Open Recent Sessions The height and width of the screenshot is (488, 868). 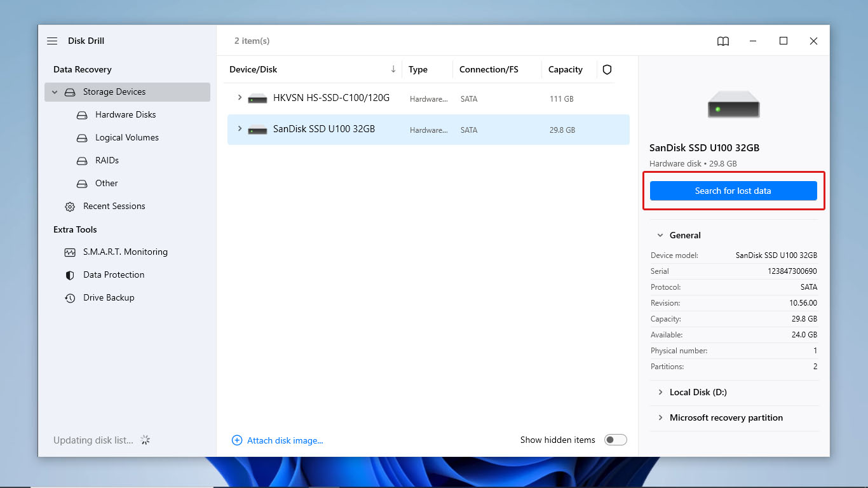pyautogui.click(x=114, y=207)
